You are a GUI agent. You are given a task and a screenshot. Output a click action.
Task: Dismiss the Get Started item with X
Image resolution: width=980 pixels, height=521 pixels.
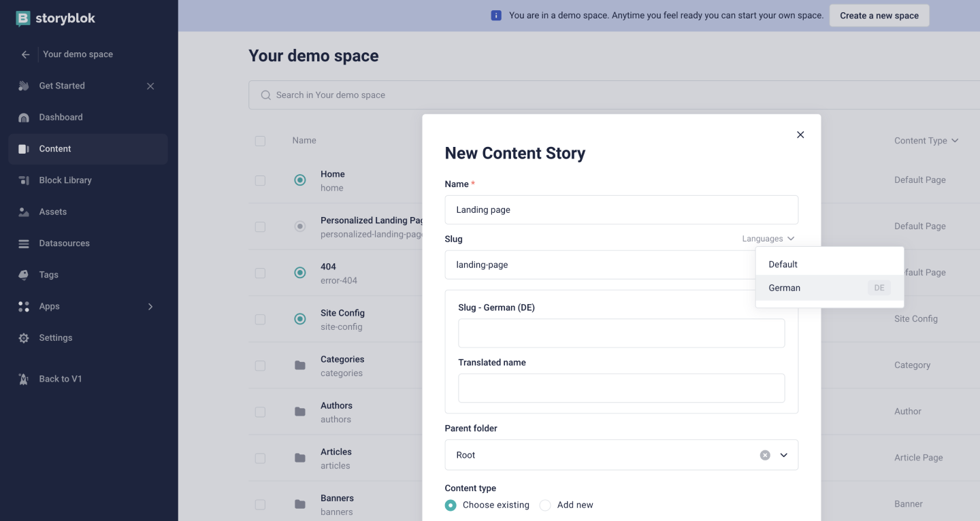click(x=150, y=86)
